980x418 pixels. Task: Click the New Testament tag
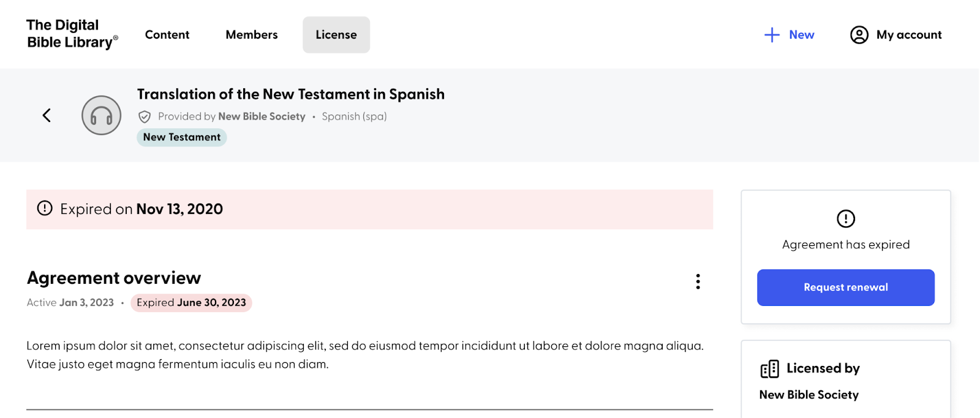coord(182,137)
